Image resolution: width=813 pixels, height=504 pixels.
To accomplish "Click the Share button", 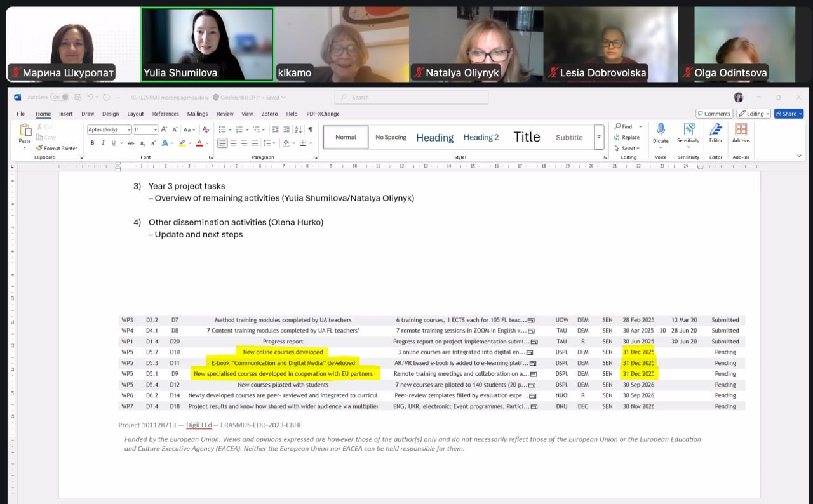I will coord(788,114).
